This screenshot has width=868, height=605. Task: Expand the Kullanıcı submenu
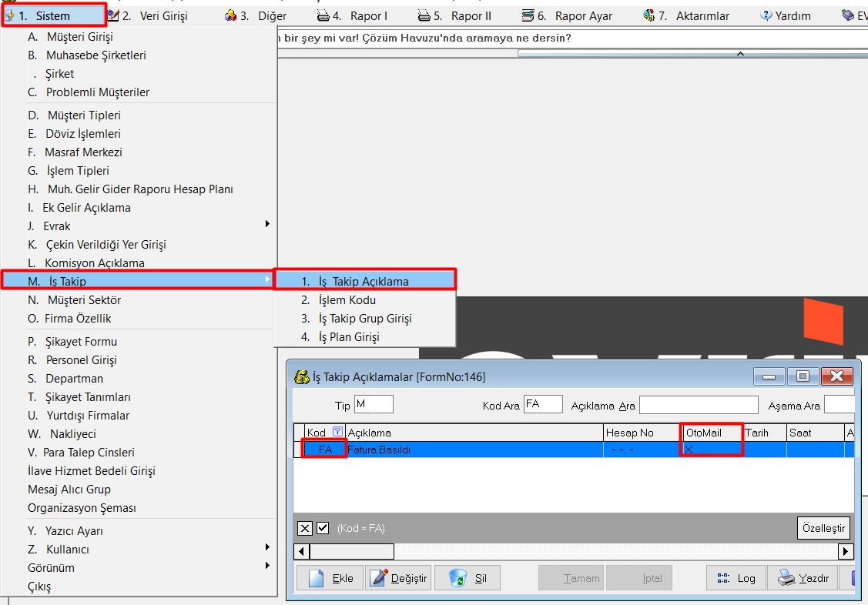[x=68, y=549]
